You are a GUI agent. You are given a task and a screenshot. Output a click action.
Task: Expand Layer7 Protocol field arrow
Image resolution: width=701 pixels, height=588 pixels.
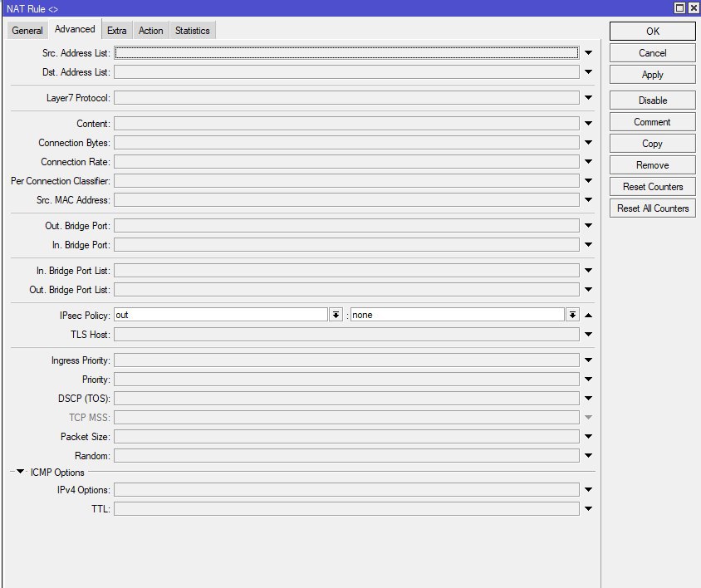(588, 97)
